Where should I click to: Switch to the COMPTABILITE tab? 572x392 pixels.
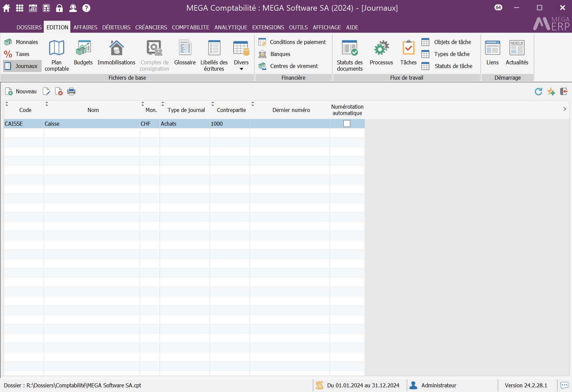[x=190, y=27]
